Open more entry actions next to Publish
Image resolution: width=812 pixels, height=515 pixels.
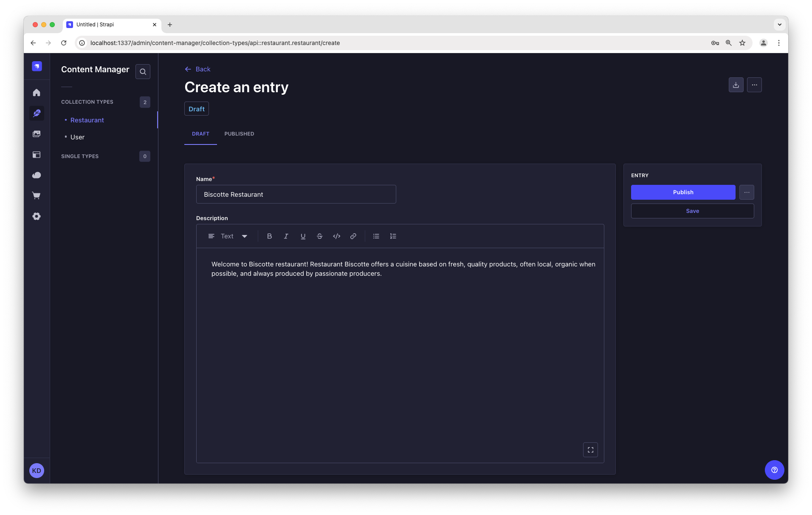click(747, 192)
